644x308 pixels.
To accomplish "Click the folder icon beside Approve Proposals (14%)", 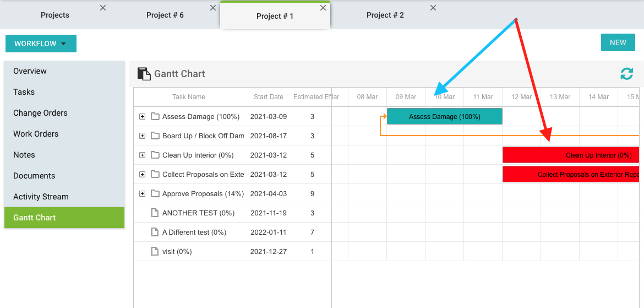I will 155,194.
